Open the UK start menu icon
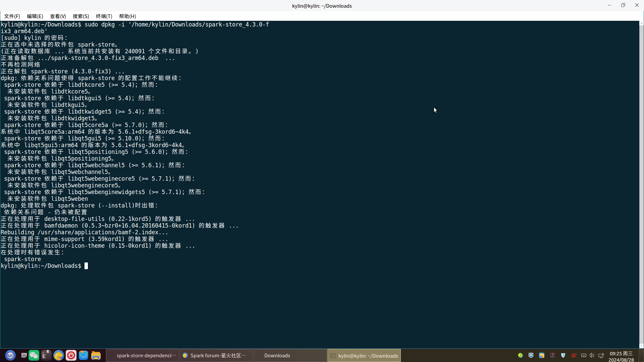The image size is (644, 362). point(10,355)
